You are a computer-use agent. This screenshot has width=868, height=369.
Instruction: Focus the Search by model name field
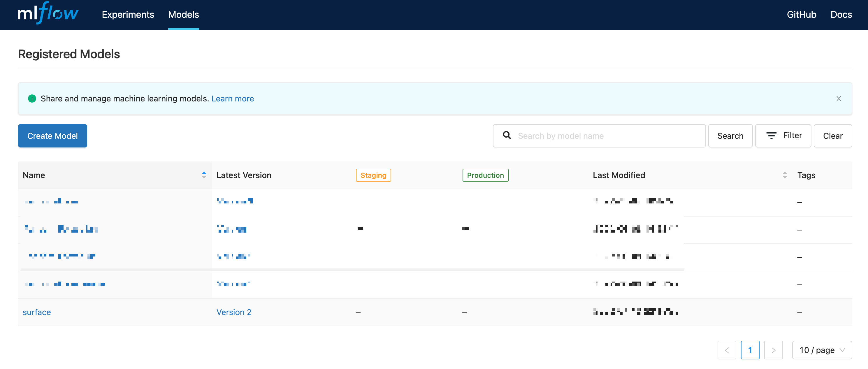pyautogui.click(x=607, y=136)
